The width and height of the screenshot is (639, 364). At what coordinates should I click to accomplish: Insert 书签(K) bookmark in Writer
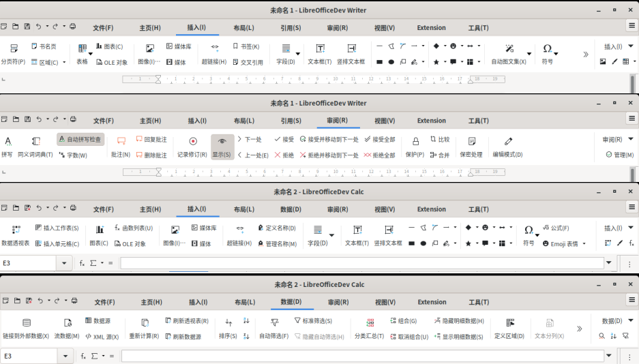[246, 46]
